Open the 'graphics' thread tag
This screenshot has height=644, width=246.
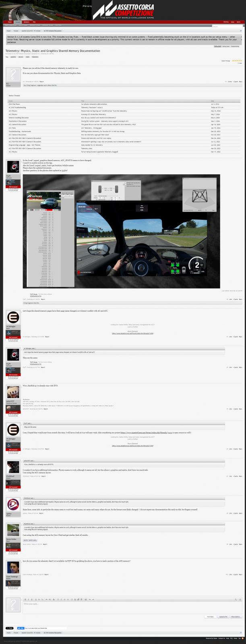[x=13, y=57]
